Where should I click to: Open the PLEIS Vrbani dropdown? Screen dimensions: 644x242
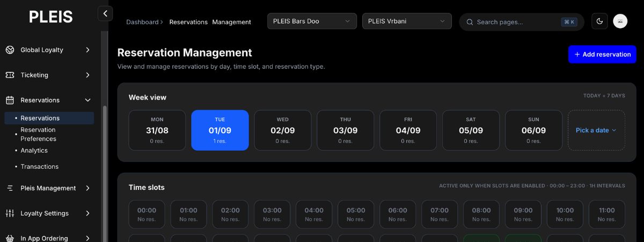[x=407, y=22]
